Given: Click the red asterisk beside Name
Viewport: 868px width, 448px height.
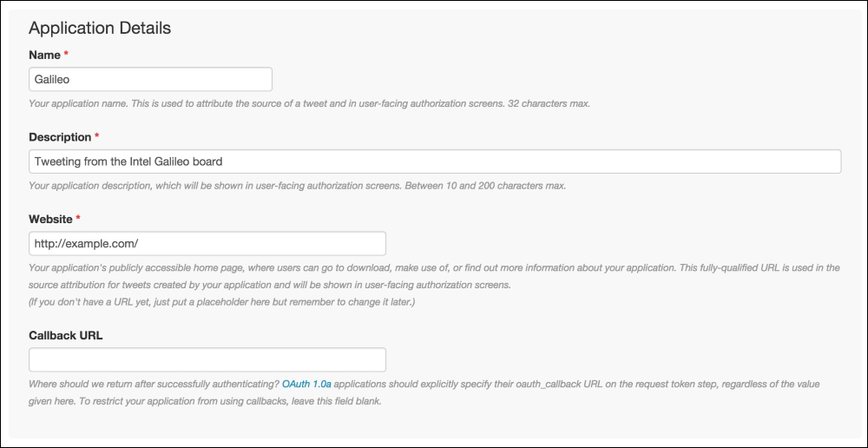Looking at the screenshot, I should 66,54.
